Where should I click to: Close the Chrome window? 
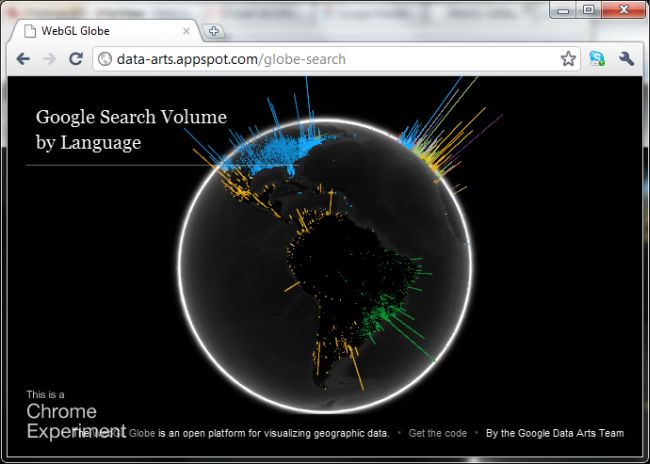click(623, 10)
